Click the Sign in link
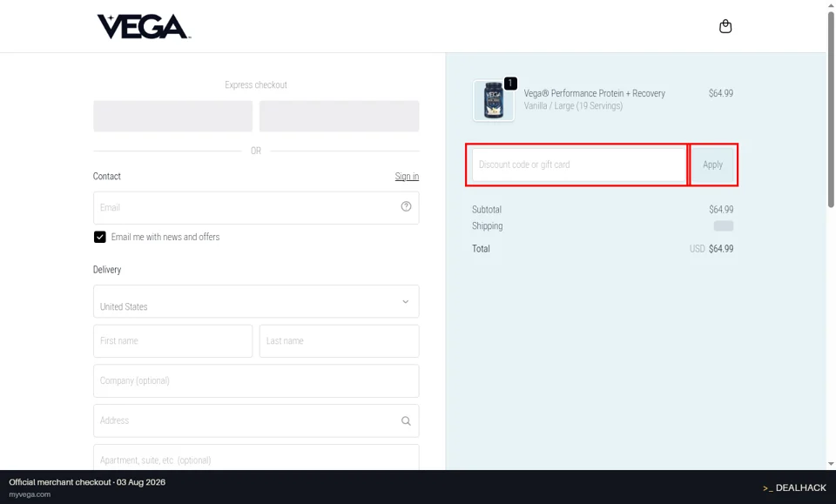 [x=407, y=177]
